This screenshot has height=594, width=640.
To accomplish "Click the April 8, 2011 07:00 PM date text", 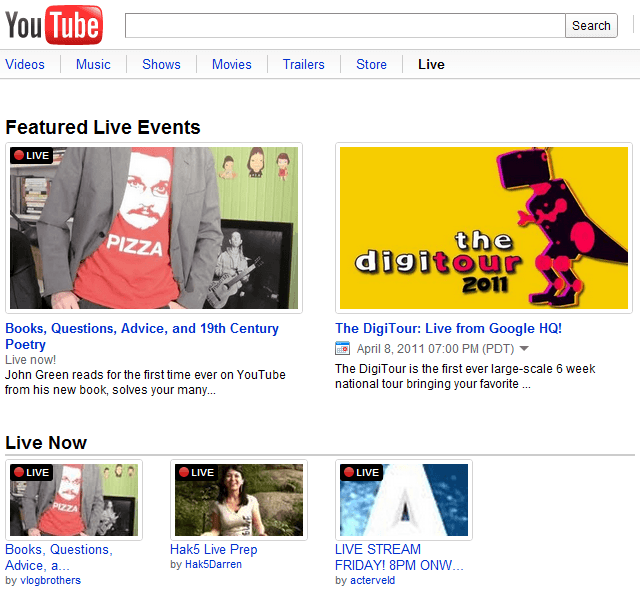I will 435,349.
